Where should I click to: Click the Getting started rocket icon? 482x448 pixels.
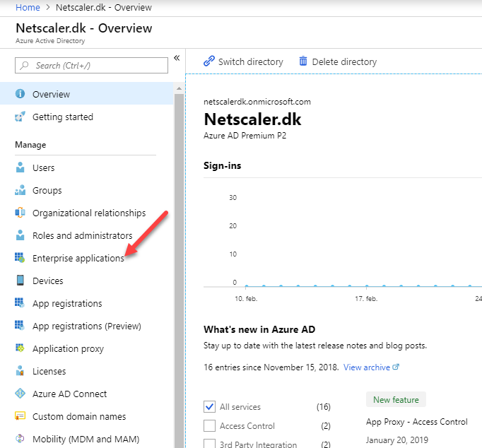20,117
